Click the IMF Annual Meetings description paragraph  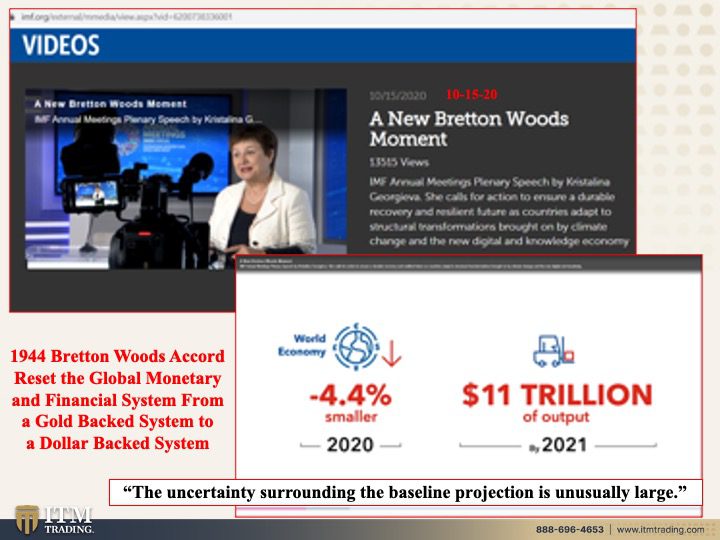click(x=499, y=212)
